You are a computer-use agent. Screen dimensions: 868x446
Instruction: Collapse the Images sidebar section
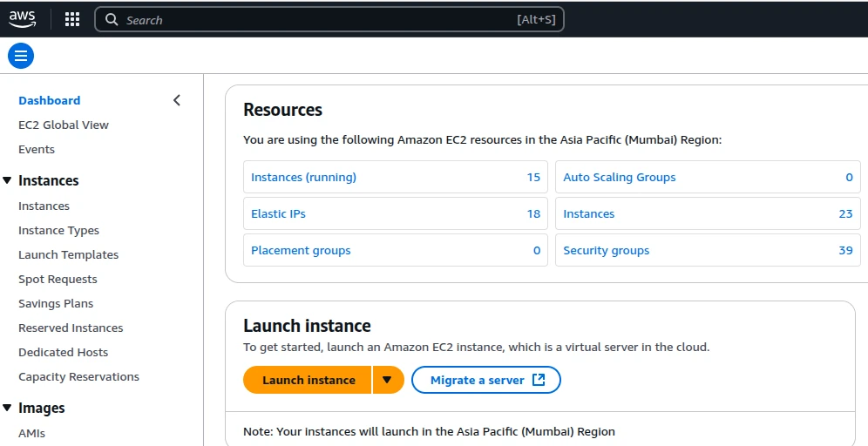tap(7, 408)
